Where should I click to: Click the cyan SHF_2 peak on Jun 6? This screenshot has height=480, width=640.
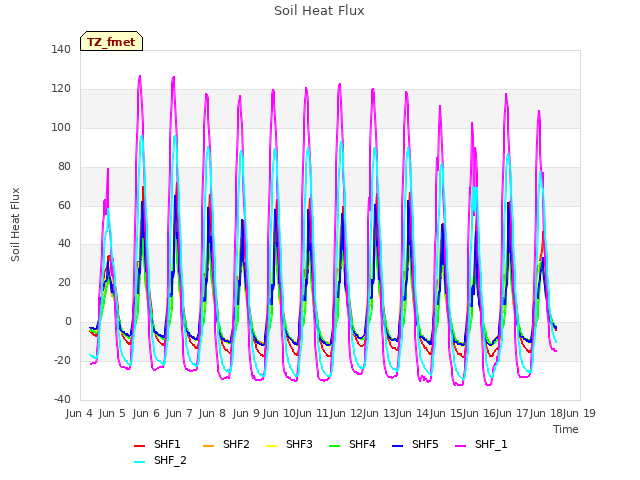point(175,137)
